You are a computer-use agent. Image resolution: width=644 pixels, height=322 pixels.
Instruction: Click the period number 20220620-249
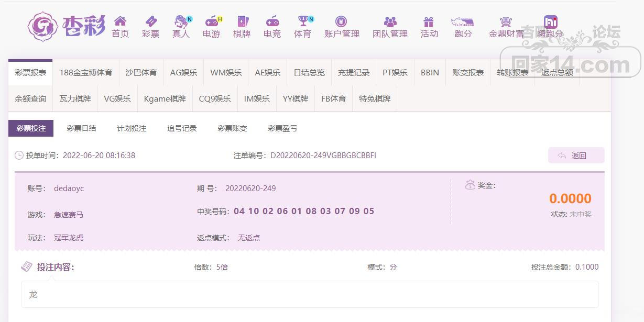[250, 188]
